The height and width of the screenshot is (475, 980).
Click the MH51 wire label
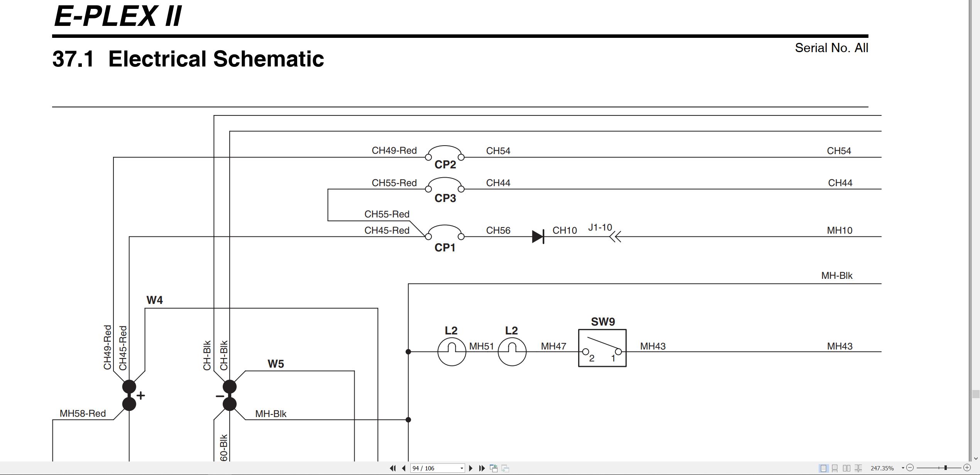[481, 346]
